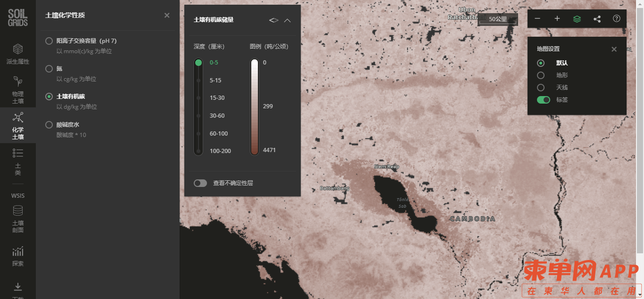Click the opacity icon in legend header
Viewport: 644px width, 299px height.
[274, 20]
